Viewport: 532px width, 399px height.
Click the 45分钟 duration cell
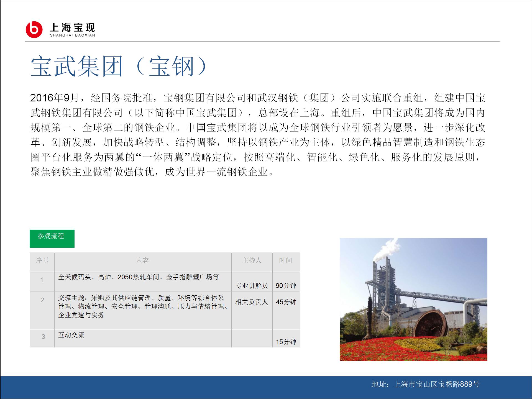(286, 311)
